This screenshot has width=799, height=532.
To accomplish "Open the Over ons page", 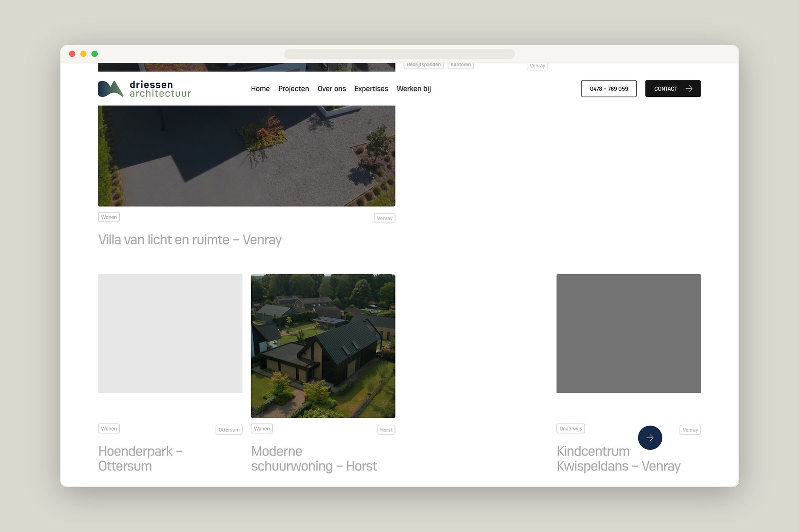I will click(x=332, y=89).
